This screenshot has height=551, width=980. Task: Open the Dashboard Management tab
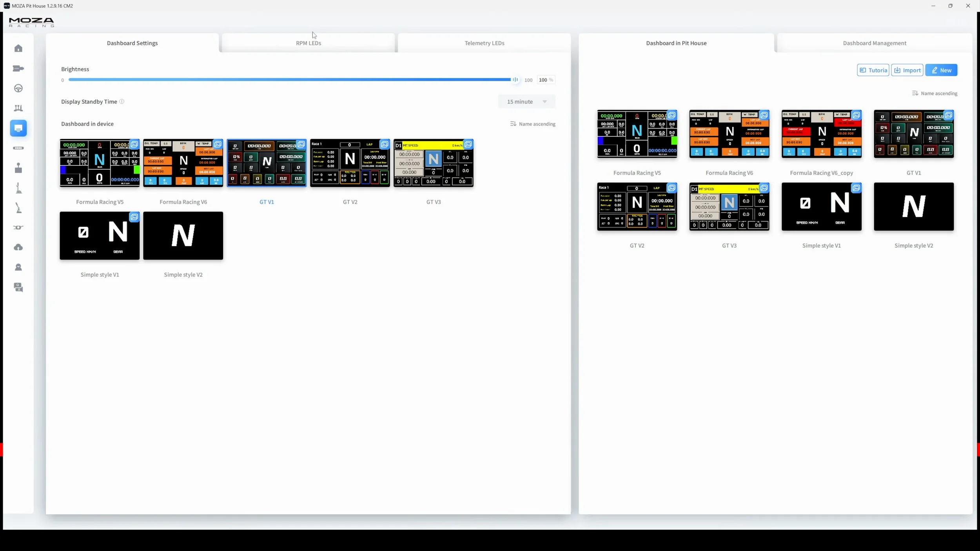875,43
